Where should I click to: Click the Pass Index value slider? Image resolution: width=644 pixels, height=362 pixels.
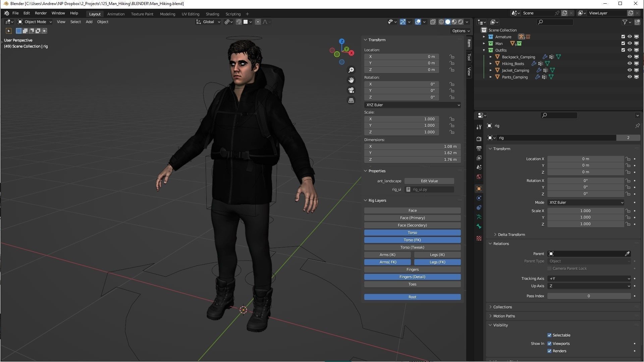point(589,296)
